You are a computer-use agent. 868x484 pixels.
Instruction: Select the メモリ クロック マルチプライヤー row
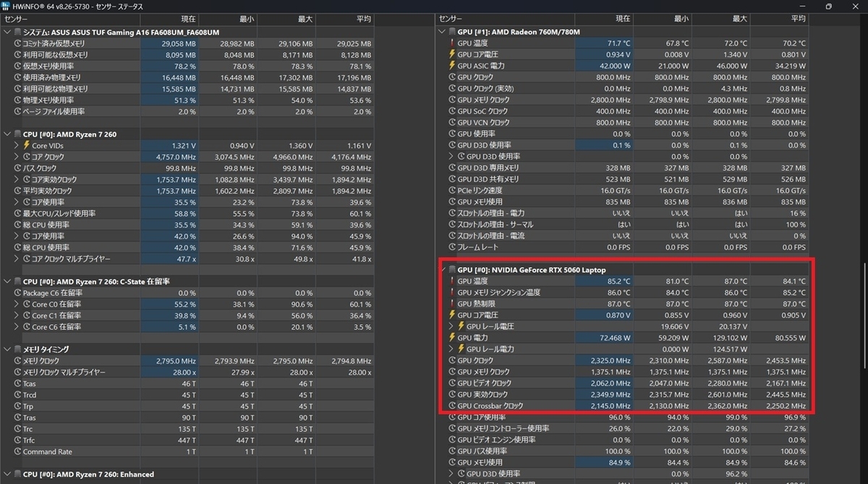188,372
